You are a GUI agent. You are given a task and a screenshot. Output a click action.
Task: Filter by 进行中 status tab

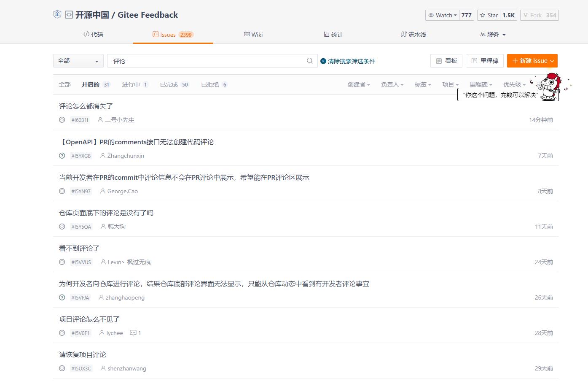point(135,84)
